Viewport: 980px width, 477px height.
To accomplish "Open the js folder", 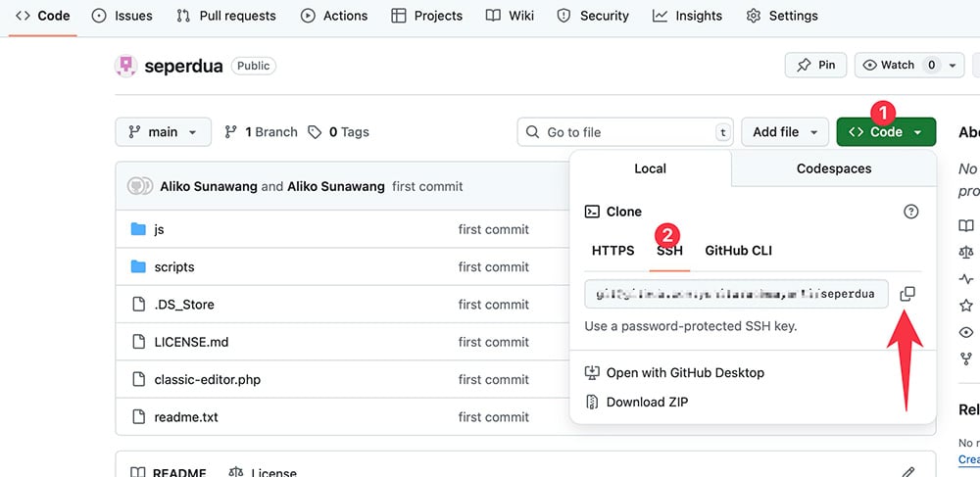I will tap(160, 229).
